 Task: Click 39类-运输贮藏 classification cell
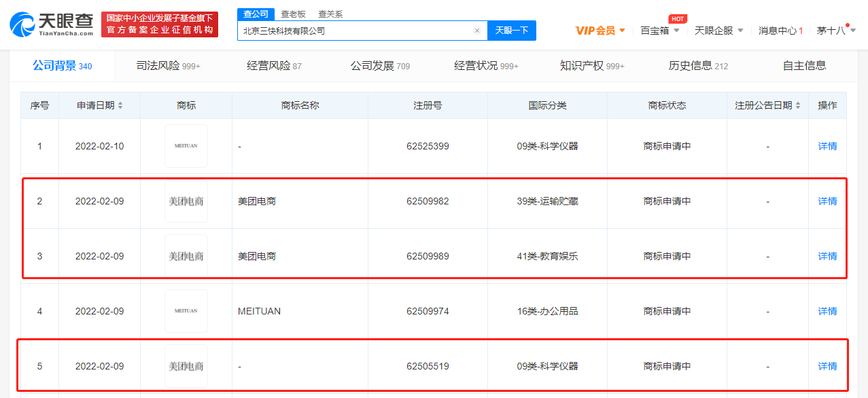coord(547,201)
